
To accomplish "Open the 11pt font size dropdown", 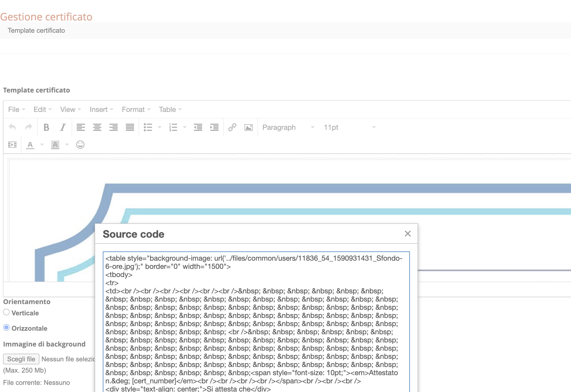I will click(349, 127).
